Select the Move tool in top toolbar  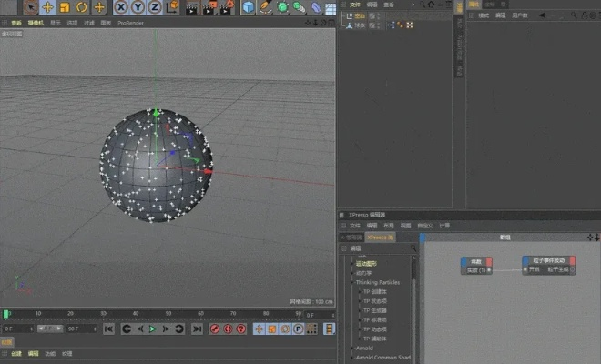pos(47,7)
